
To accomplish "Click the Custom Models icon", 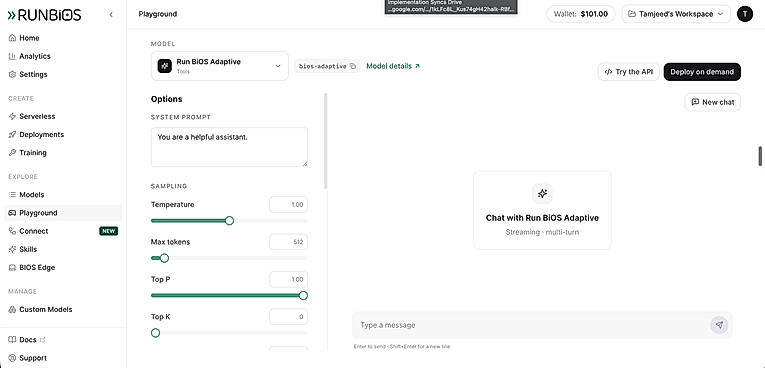I will pos(12,309).
